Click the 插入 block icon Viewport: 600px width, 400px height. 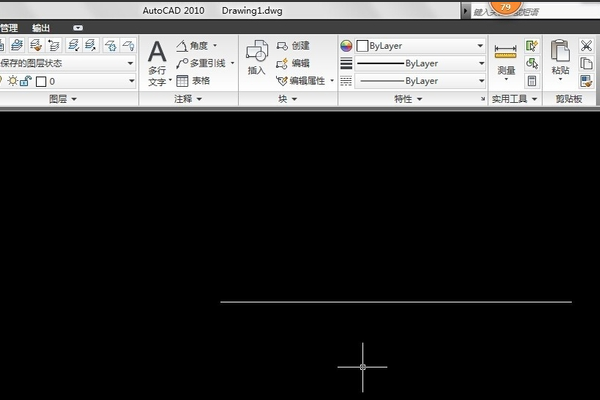tap(257, 51)
